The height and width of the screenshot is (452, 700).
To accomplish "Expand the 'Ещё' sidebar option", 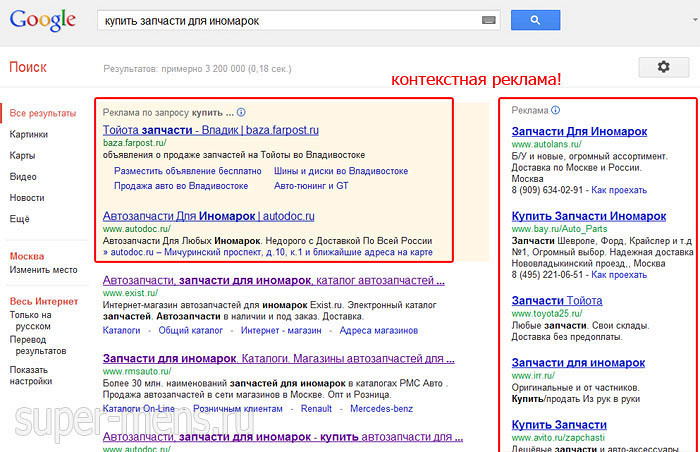I will (20, 219).
